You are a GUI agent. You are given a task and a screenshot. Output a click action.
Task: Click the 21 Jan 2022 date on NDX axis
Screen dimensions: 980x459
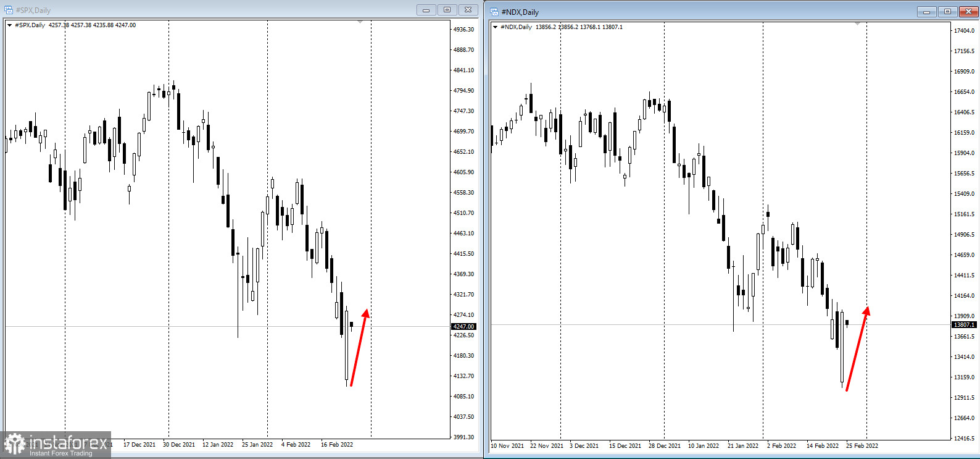click(743, 446)
